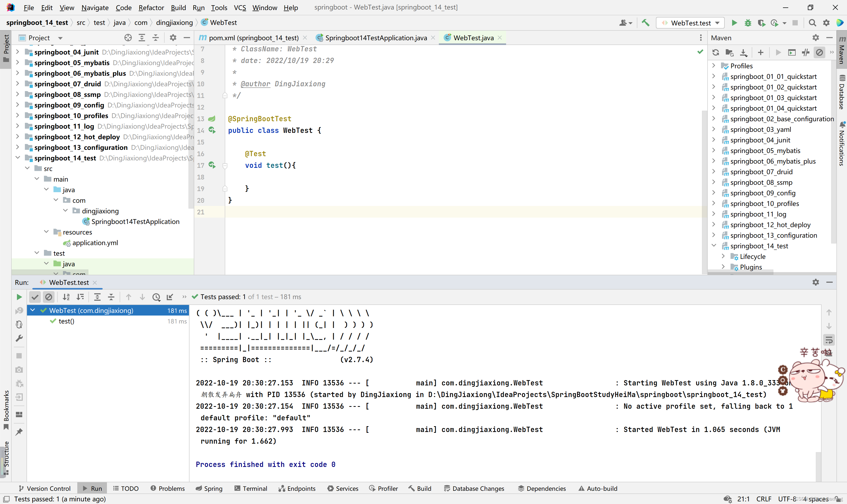Expand the Lifecycle node under springboot_14_test
Image resolution: width=847 pixels, height=504 pixels.
point(723,256)
